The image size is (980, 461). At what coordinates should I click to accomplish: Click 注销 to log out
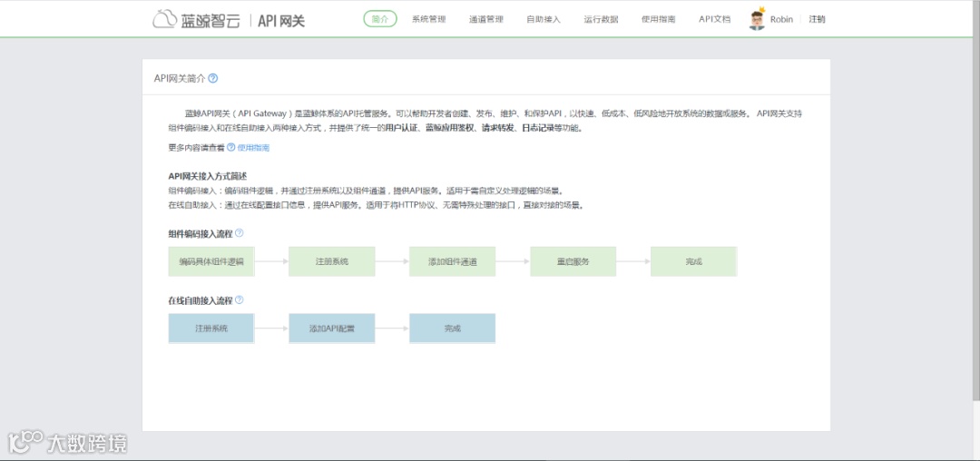[817, 19]
